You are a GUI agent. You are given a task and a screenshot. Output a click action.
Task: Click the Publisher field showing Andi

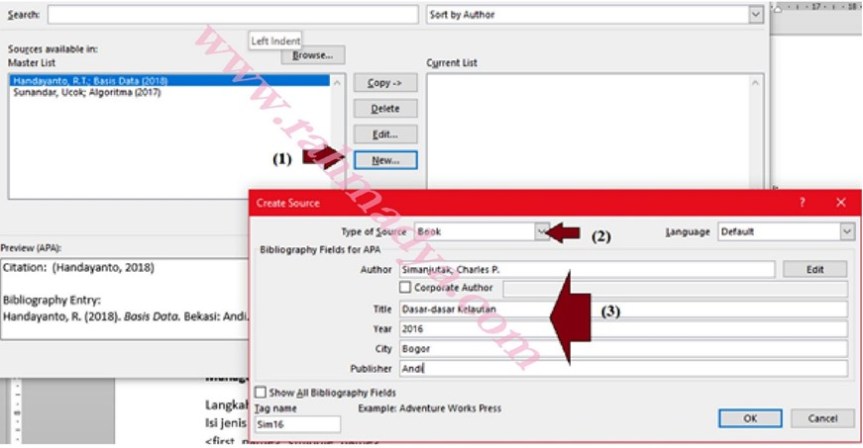[x=622, y=369]
